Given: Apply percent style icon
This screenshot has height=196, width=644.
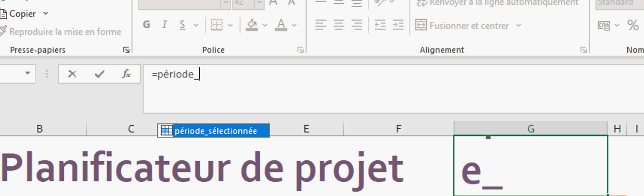Looking at the screenshot, I should pos(633,25).
